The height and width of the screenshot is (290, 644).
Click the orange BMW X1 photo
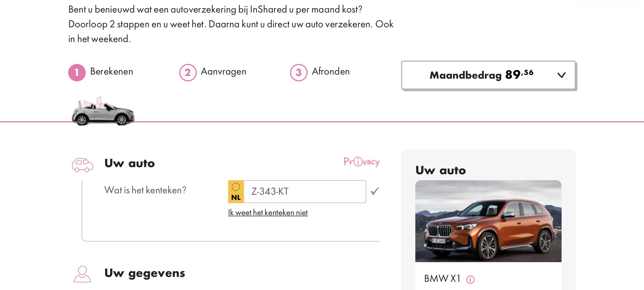tap(488, 221)
